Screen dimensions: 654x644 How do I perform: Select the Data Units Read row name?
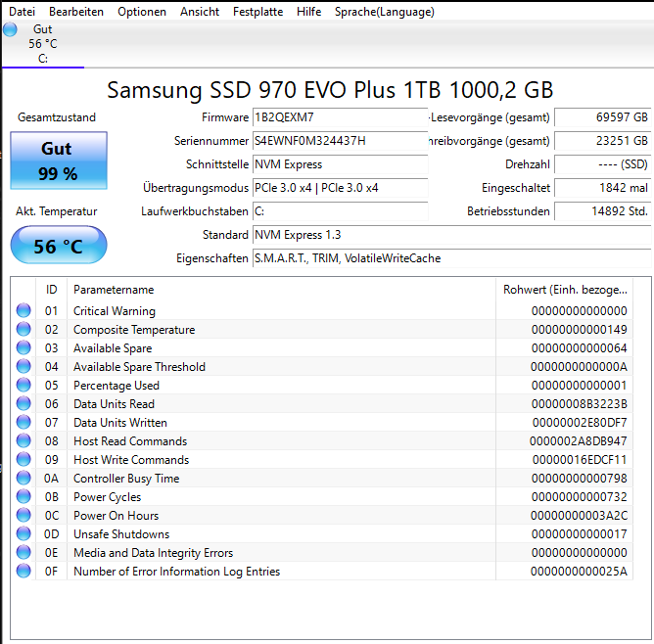click(x=114, y=404)
